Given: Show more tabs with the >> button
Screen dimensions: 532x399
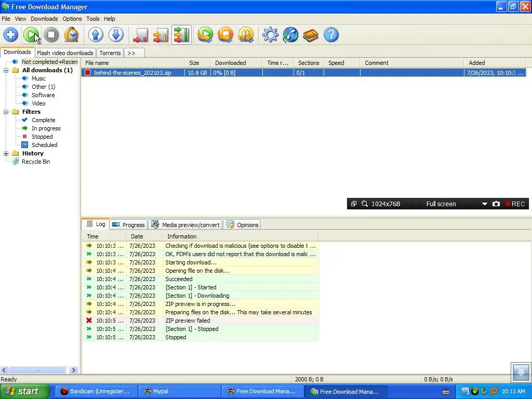Looking at the screenshot, I should pos(135,53).
